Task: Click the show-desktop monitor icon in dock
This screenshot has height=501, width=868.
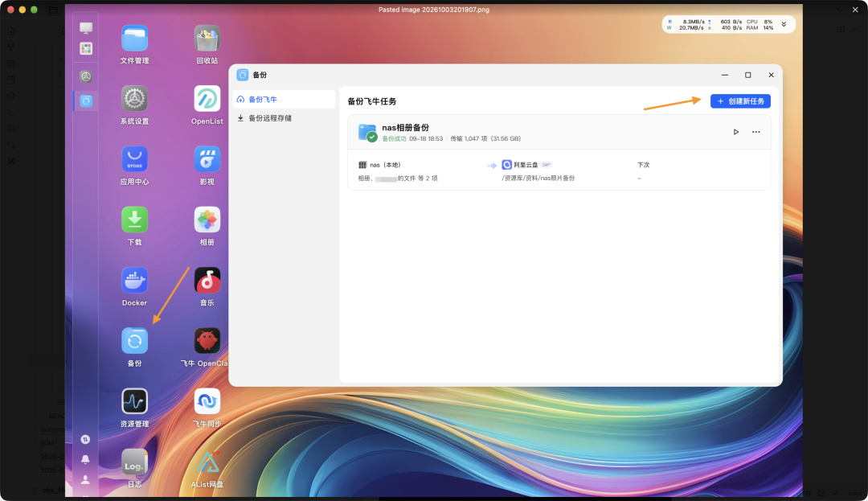Action: tap(86, 27)
